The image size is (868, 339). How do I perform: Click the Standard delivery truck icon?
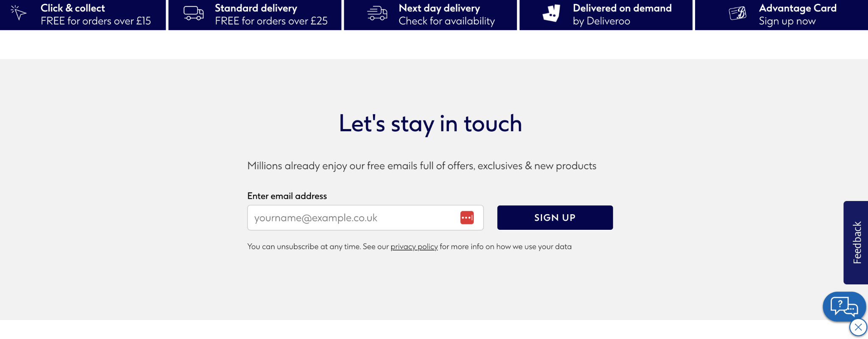tap(193, 13)
